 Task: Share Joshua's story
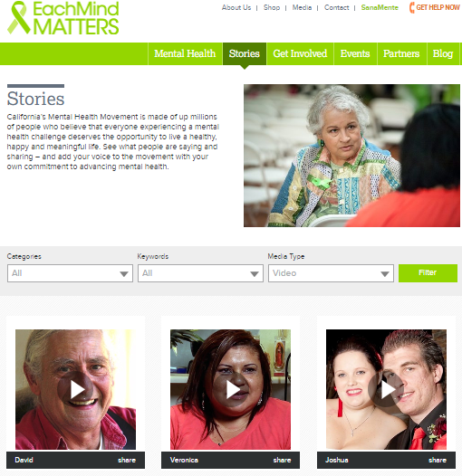(438, 460)
